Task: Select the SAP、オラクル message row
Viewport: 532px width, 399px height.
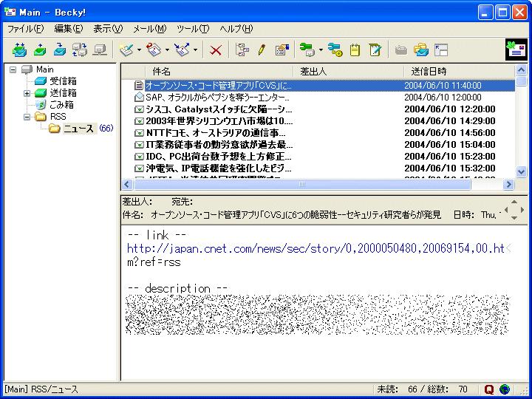Action: click(x=318, y=98)
